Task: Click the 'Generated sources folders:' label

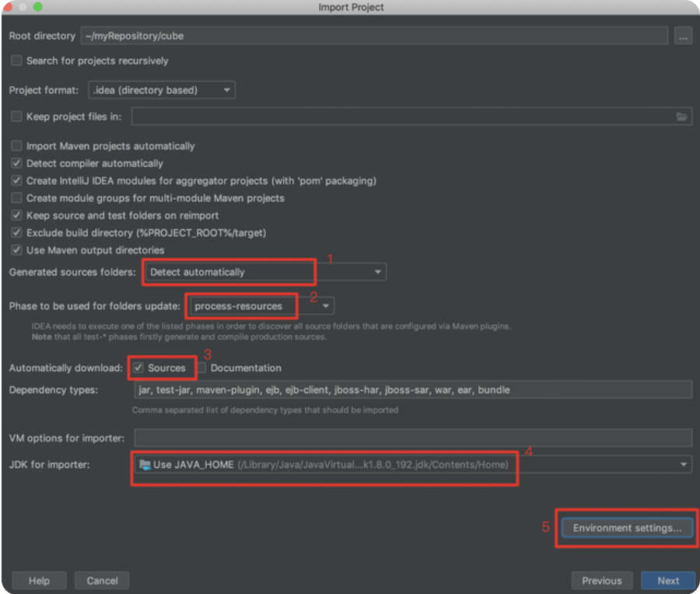Action: click(x=72, y=272)
